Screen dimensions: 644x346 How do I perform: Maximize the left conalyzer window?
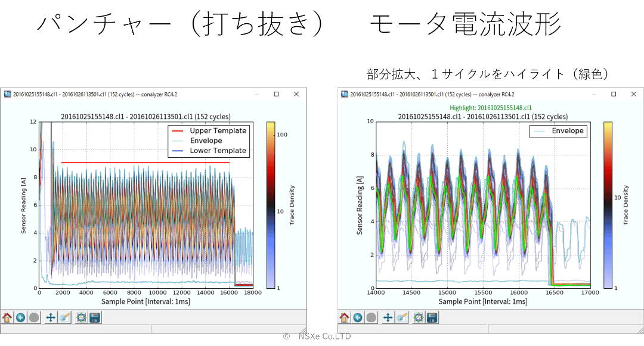[x=277, y=94]
